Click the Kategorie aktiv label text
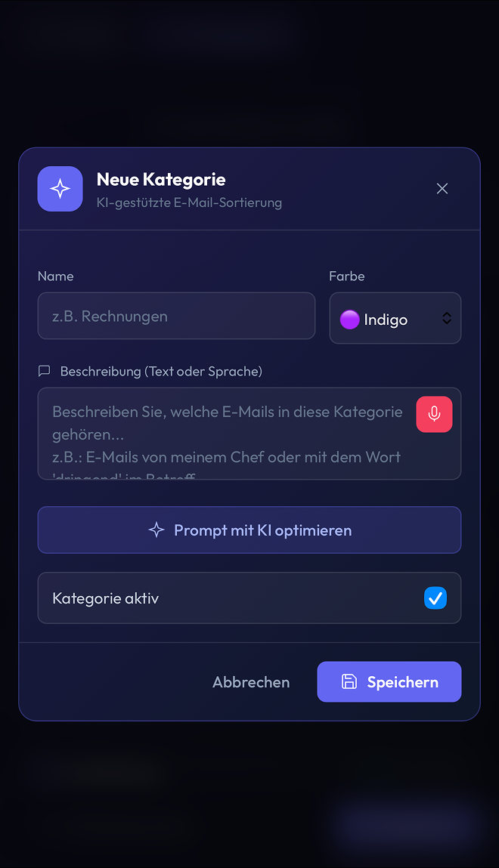The image size is (499, 868). point(106,598)
